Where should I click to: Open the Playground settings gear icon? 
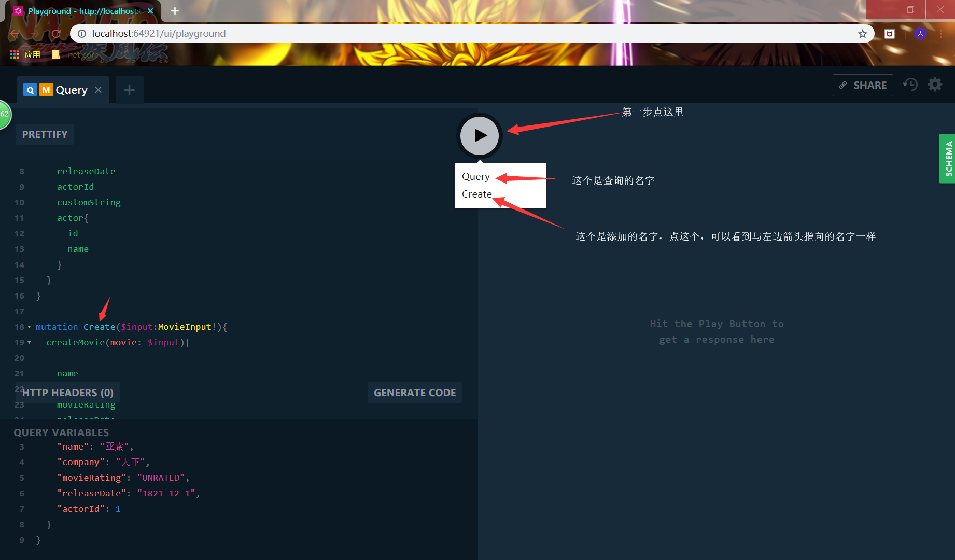click(x=935, y=85)
